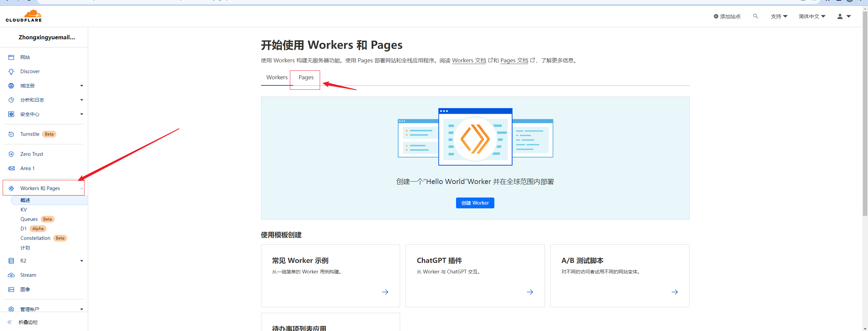
Task: Click the Stream cloud icon
Action: coord(11,275)
